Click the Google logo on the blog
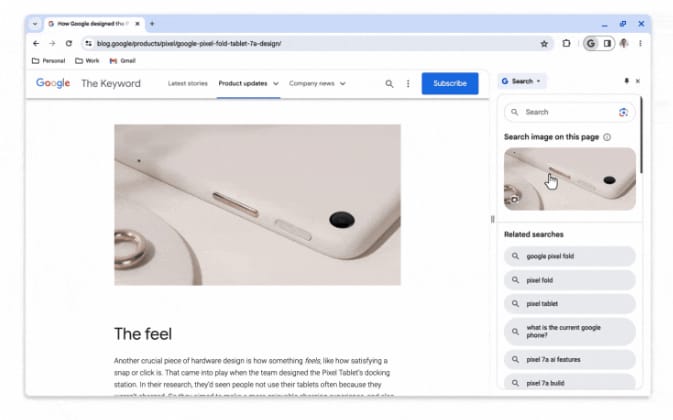Viewport: 673px width, 420px height. coord(53,83)
